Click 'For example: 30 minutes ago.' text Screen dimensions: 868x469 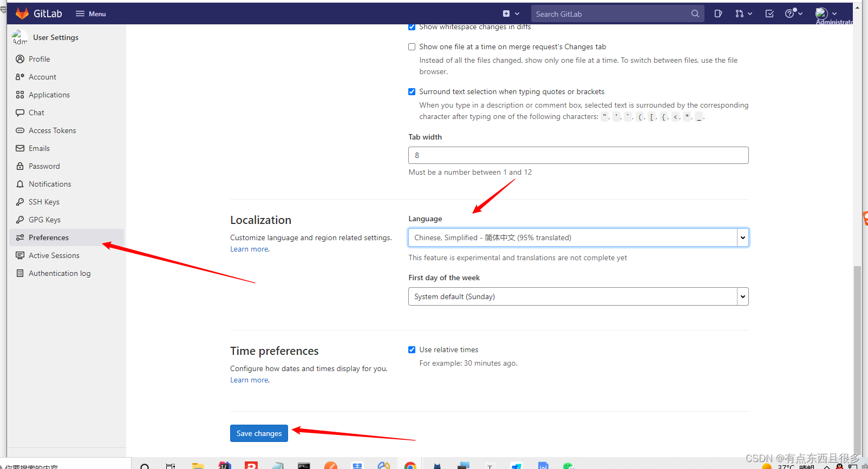(468, 363)
